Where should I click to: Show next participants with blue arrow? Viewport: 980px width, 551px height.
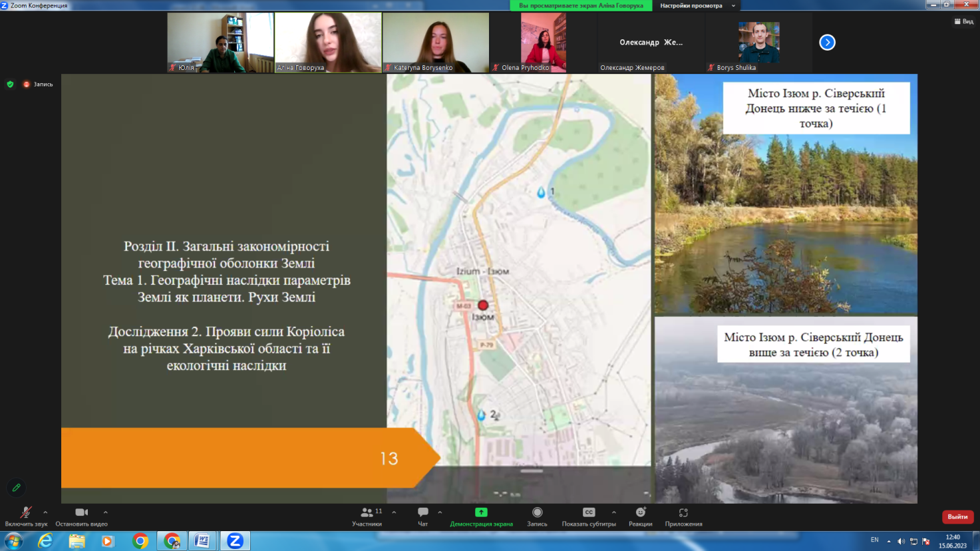coord(827,43)
